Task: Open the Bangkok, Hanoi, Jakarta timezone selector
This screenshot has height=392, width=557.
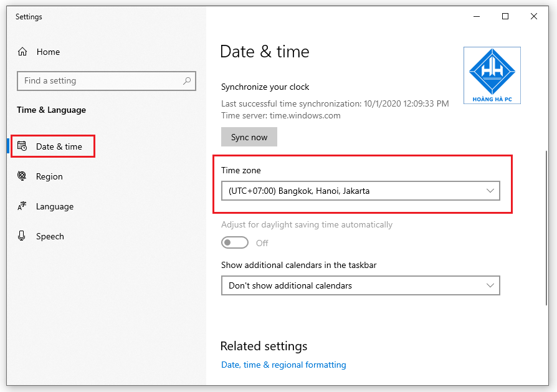Action: click(360, 191)
